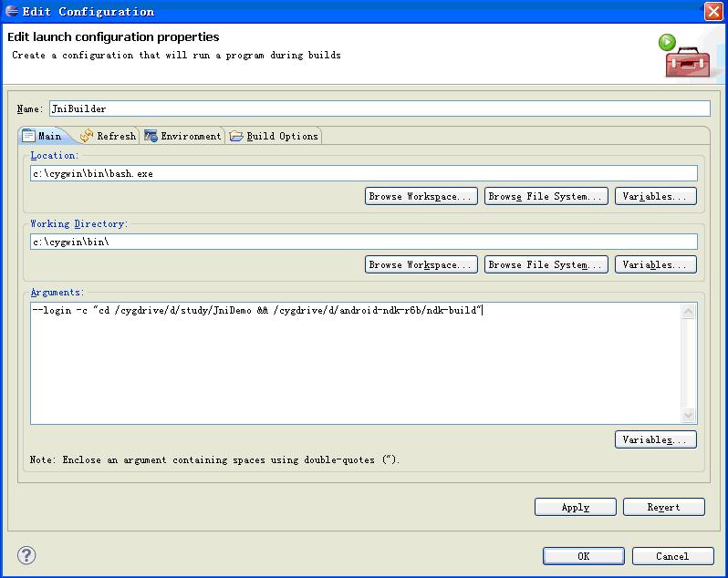The width and height of the screenshot is (728, 578).
Task: Click the red toolbox external tools icon
Action: pos(687,62)
